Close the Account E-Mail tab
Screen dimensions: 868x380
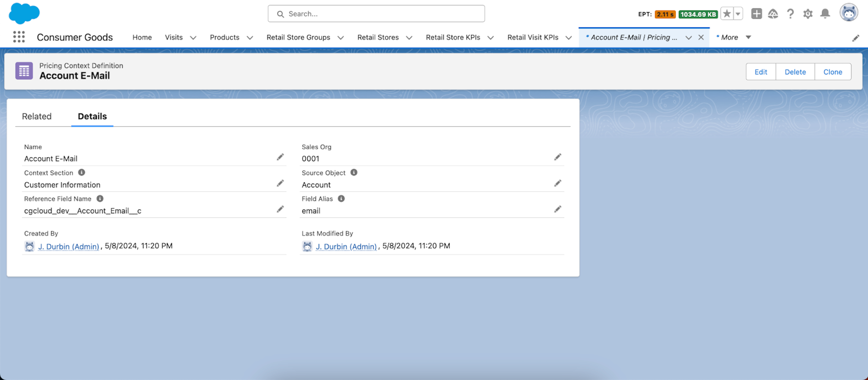701,37
